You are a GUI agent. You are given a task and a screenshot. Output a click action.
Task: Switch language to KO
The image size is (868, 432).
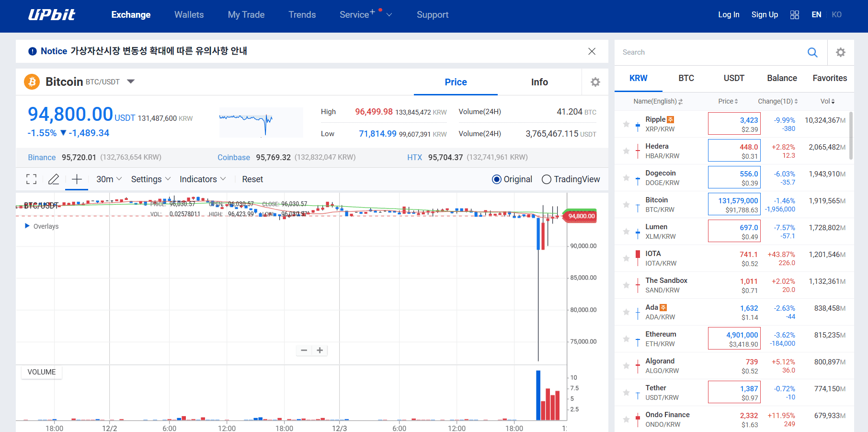click(x=836, y=15)
